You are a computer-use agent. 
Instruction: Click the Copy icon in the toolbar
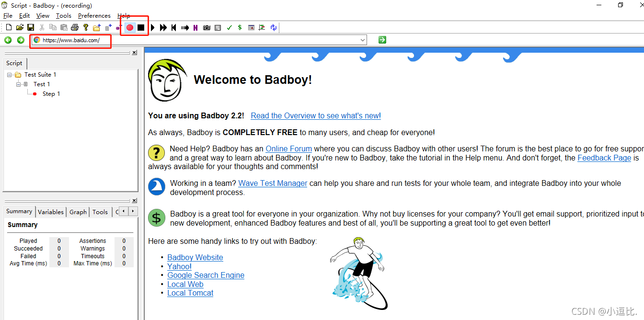coord(53,28)
